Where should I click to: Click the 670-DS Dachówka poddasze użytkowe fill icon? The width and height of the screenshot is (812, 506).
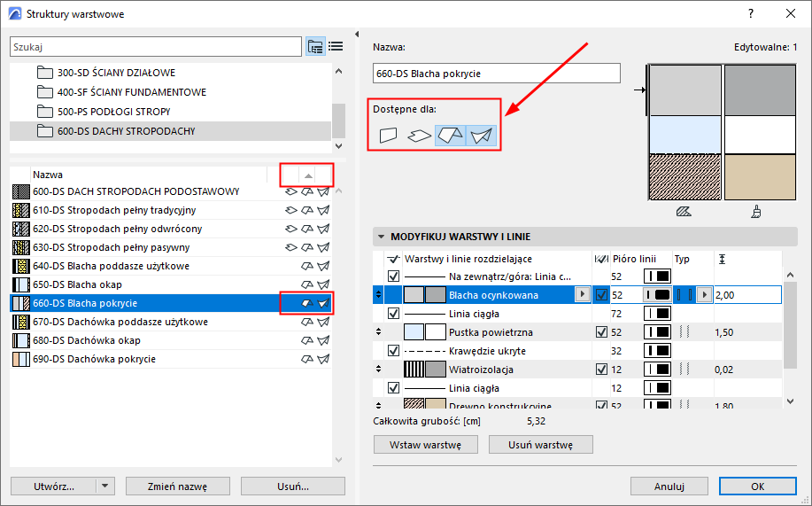click(21, 322)
